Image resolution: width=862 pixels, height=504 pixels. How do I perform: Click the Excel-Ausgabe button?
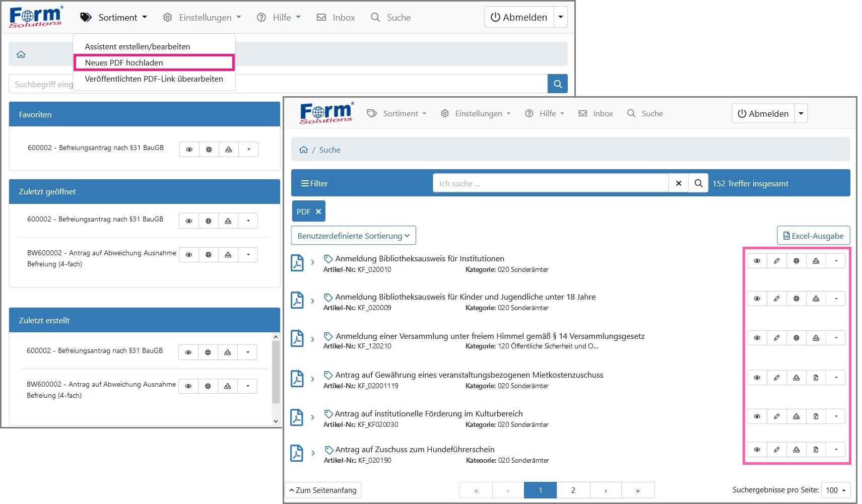[x=813, y=236]
